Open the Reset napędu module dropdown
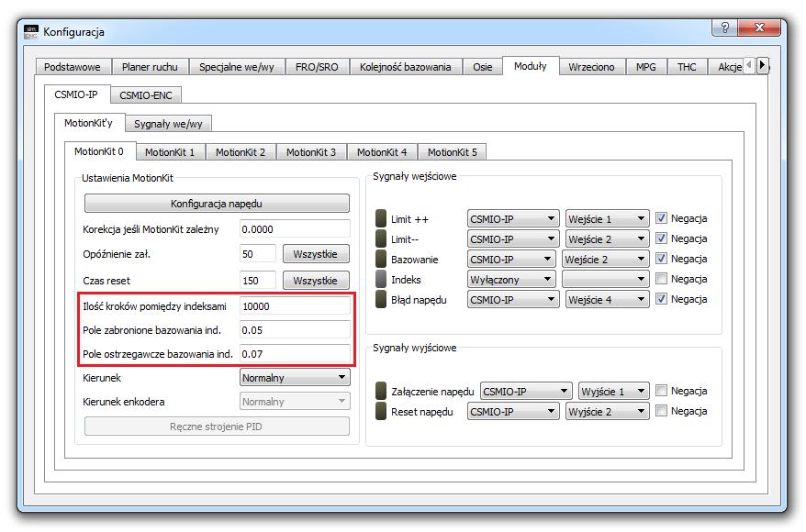Image resolution: width=806 pixels, height=532 pixels. click(513, 412)
